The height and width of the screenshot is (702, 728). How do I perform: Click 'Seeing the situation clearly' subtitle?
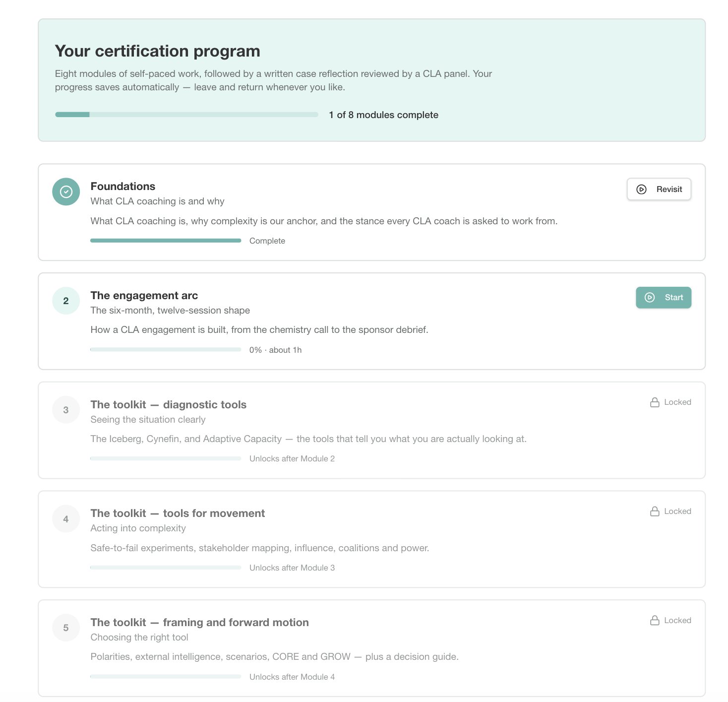click(148, 420)
